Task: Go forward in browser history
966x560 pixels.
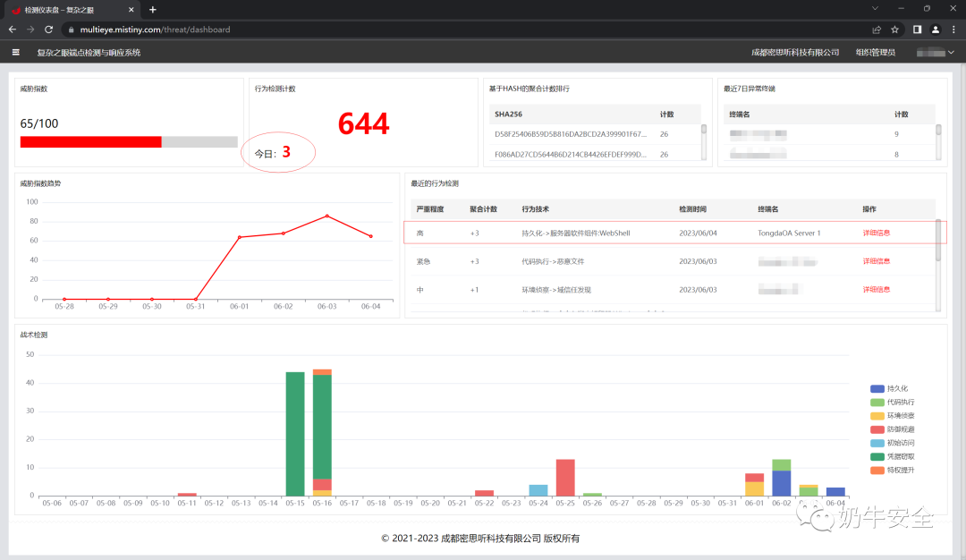Action: pyautogui.click(x=30, y=29)
